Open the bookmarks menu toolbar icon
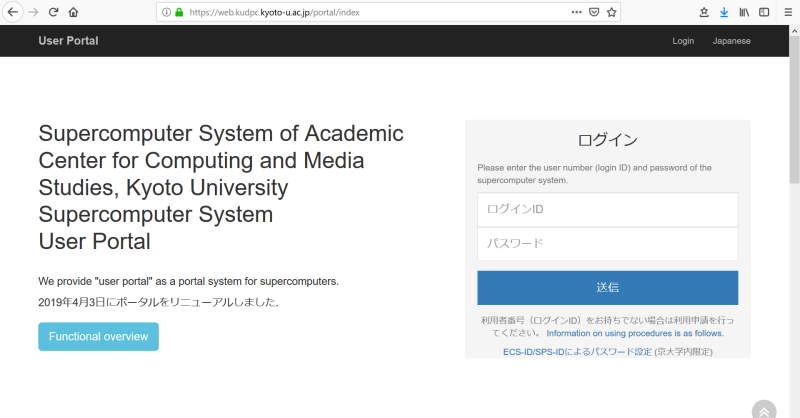Viewport: 800px width, 418px height. coord(704,12)
